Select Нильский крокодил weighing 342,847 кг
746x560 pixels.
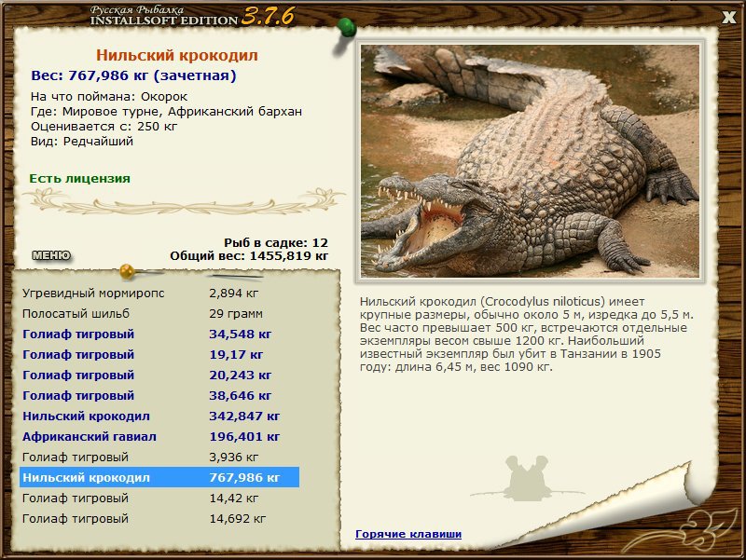tap(86, 416)
